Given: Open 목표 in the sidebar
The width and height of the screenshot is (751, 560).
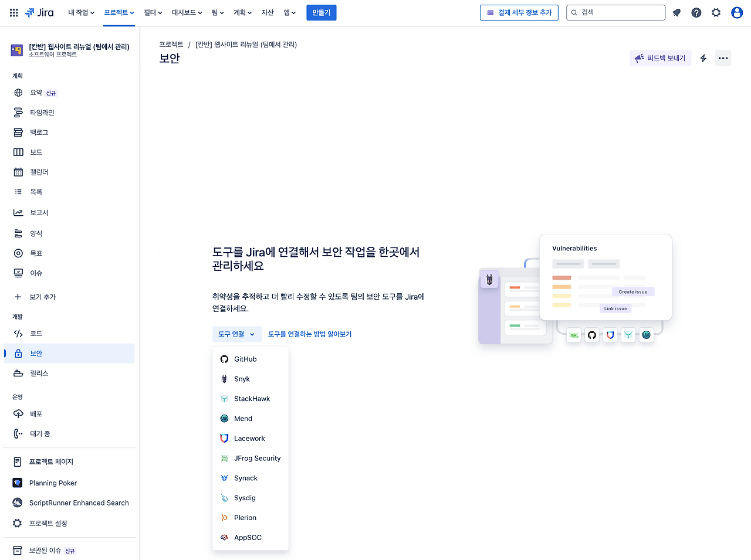Looking at the screenshot, I should click(69, 253).
